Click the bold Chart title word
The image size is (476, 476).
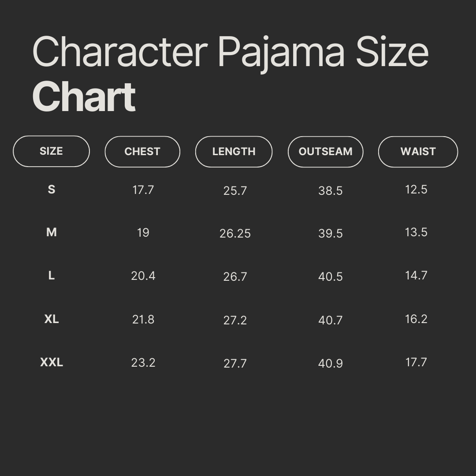(x=84, y=97)
